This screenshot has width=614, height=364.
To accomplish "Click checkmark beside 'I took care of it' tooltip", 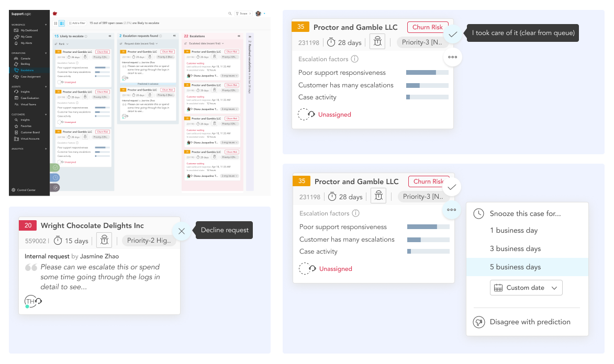I will coord(453,35).
